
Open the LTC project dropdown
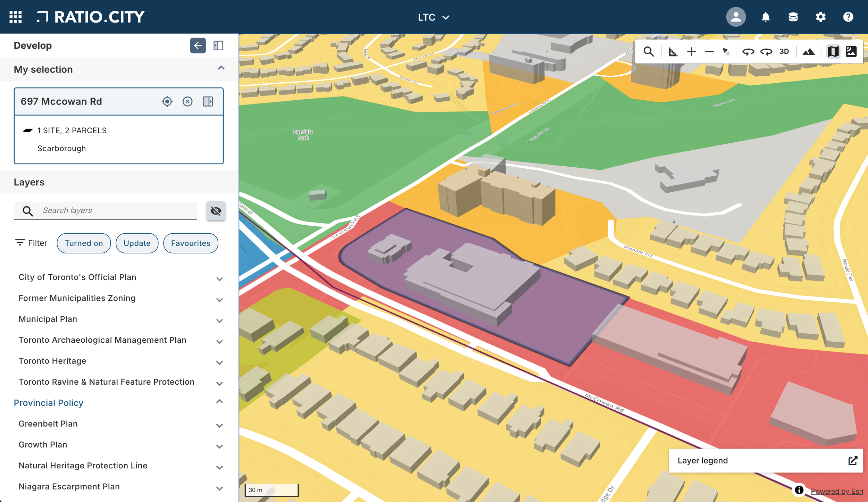(x=433, y=17)
